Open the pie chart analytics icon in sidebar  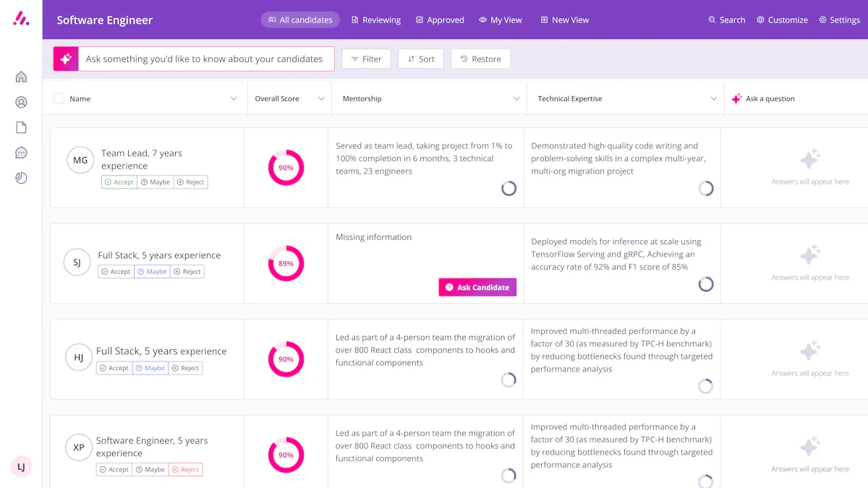click(21, 178)
